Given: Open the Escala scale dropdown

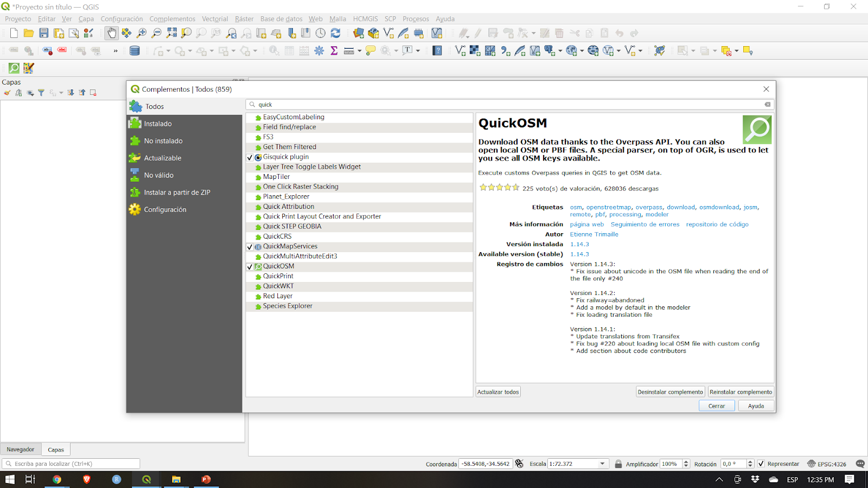Looking at the screenshot, I should coord(602,464).
